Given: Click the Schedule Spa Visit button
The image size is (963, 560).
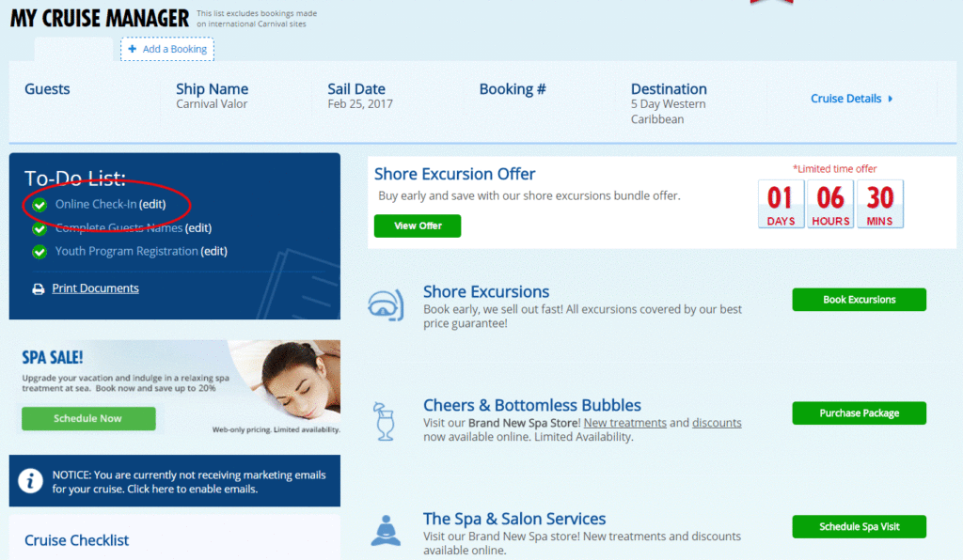Looking at the screenshot, I should click(860, 527).
